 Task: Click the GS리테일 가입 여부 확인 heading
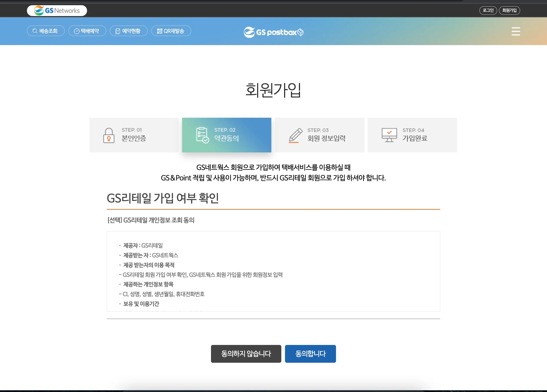163,198
